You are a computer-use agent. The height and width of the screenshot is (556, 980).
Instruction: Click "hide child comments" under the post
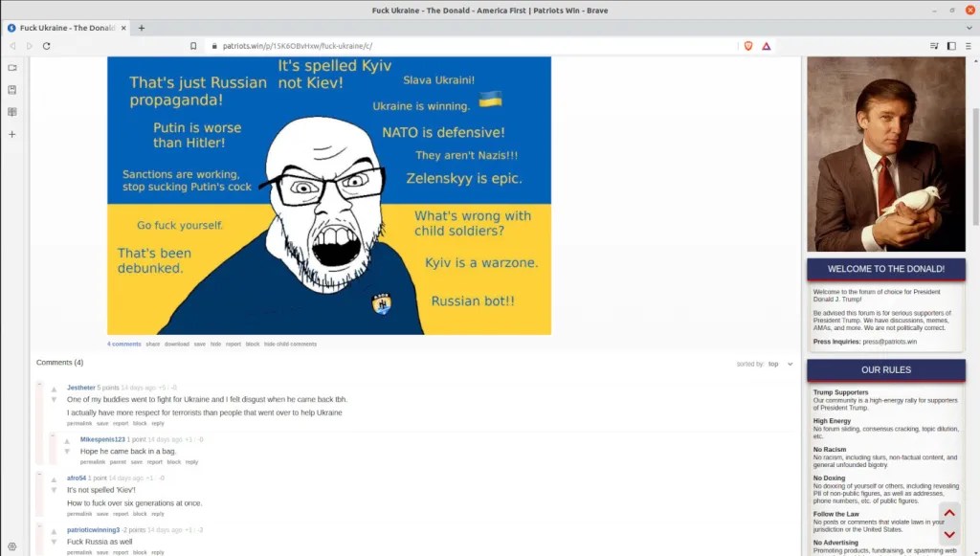point(290,344)
